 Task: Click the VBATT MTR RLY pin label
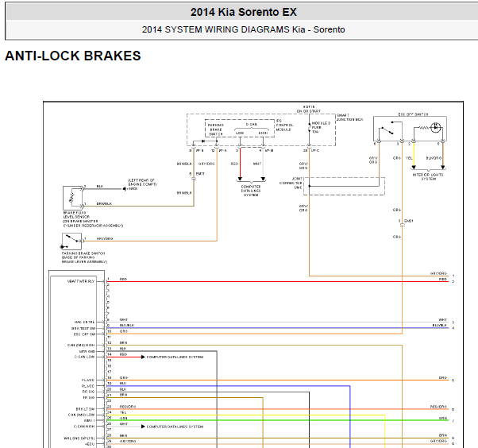click(x=81, y=281)
